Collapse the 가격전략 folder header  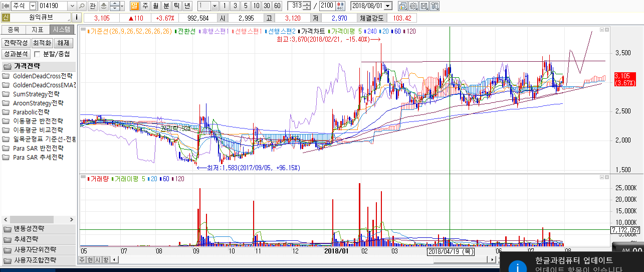tap(38, 66)
